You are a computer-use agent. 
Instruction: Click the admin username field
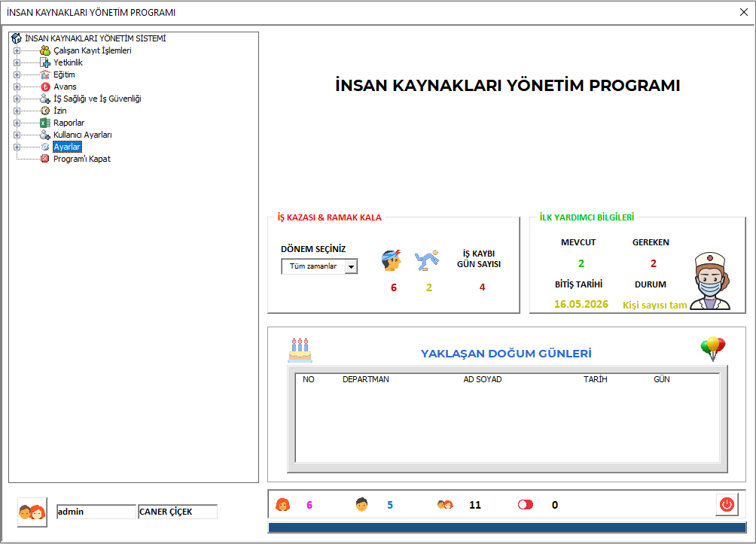point(96,512)
